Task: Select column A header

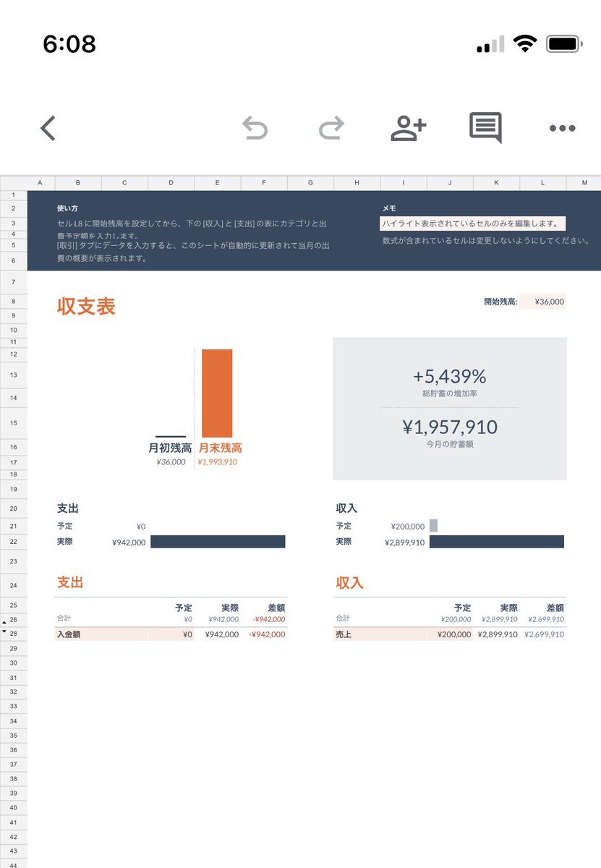Action: 41,183
